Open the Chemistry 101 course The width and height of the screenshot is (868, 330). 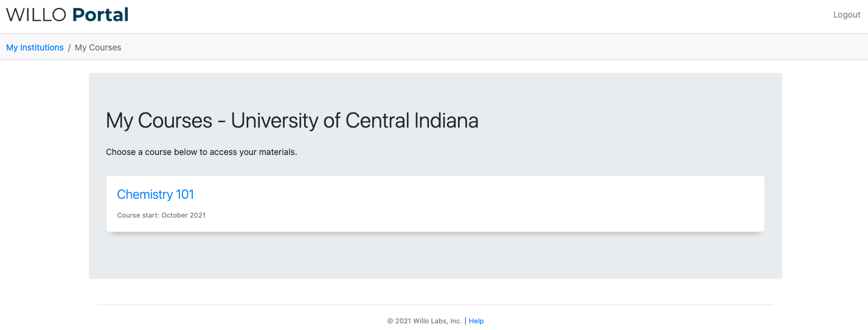(155, 194)
